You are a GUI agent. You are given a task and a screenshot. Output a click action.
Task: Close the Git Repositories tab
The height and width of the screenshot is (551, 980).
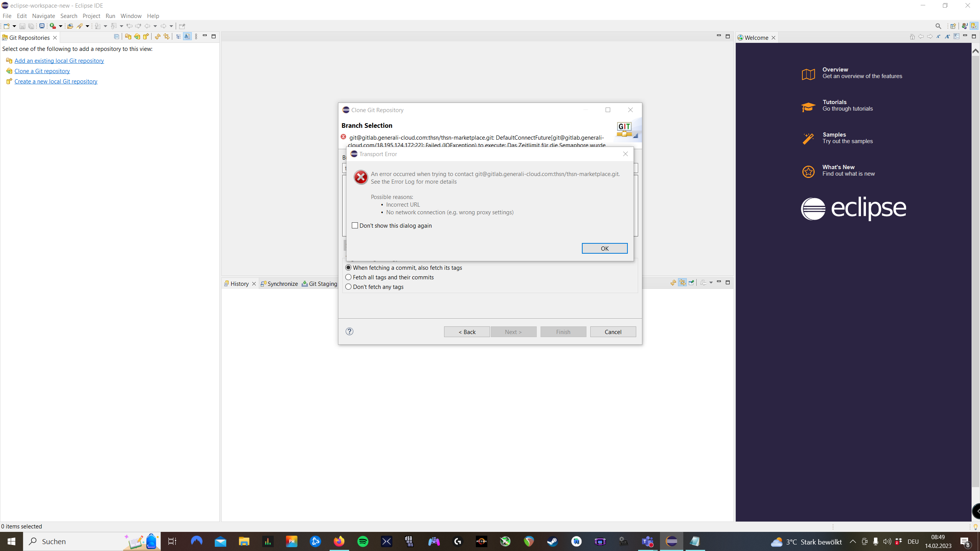[x=55, y=37]
